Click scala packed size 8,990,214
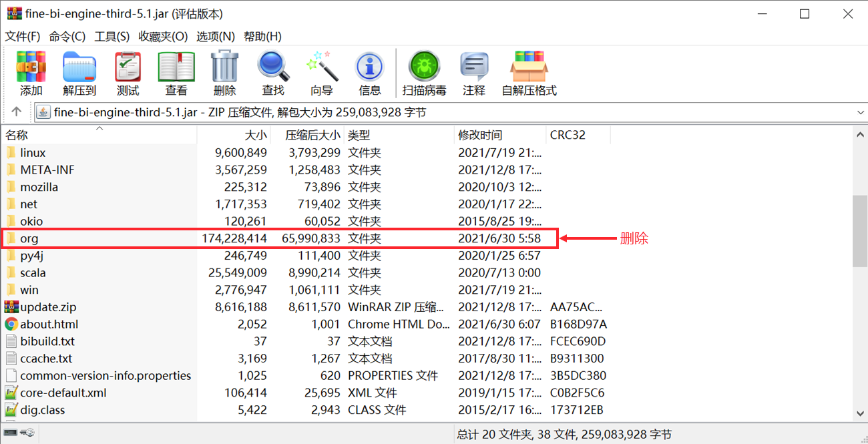868x444 pixels. pos(314,272)
